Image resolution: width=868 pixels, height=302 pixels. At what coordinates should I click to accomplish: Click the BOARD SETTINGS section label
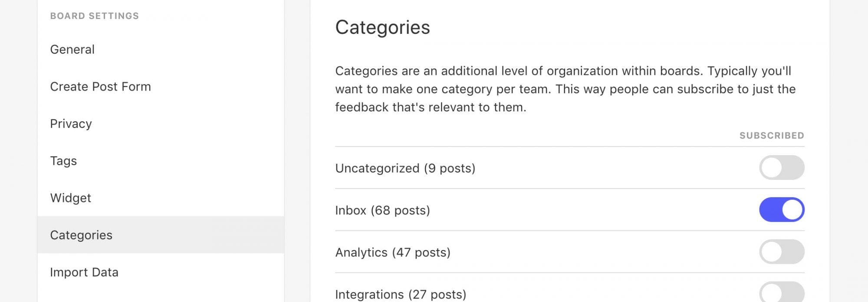coord(95,16)
